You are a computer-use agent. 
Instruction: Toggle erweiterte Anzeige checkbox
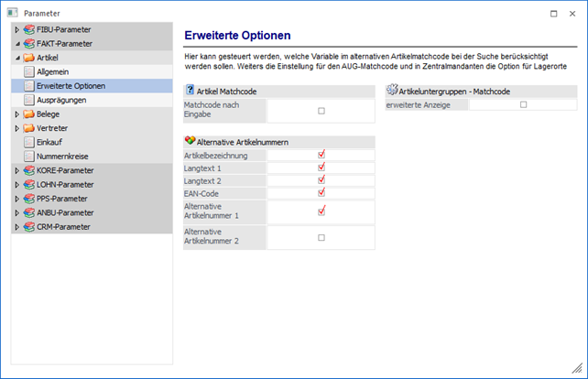523,104
